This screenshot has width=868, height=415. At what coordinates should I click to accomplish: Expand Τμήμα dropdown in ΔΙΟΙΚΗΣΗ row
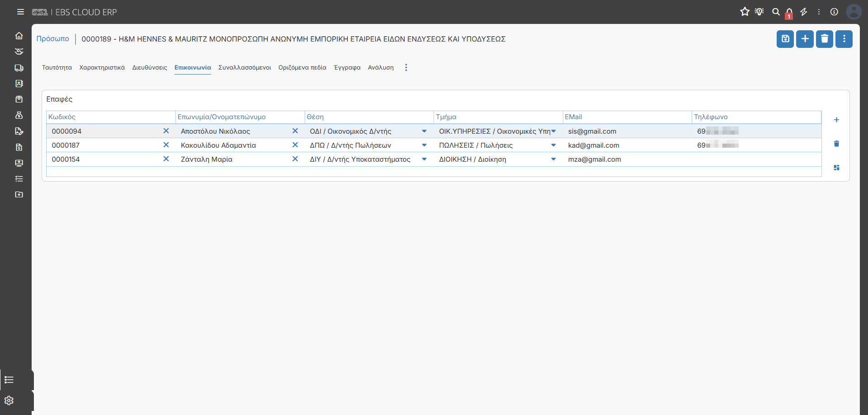click(553, 159)
